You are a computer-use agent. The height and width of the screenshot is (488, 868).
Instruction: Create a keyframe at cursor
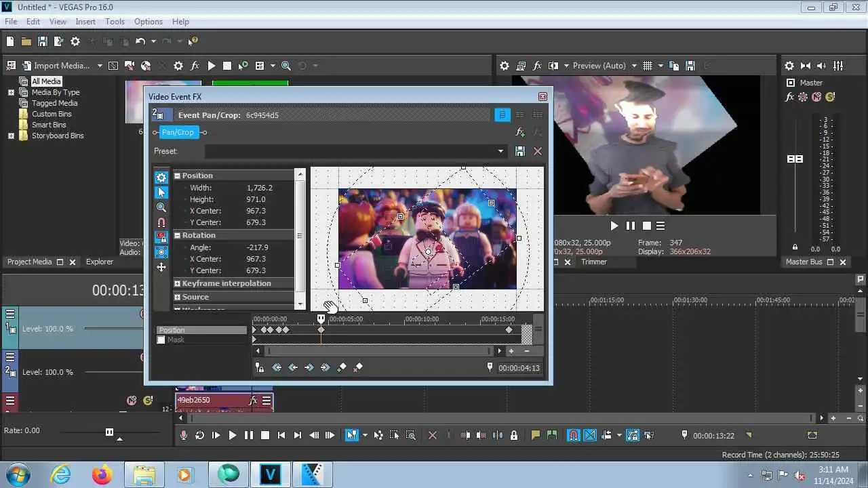pyautogui.click(x=342, y=367)
